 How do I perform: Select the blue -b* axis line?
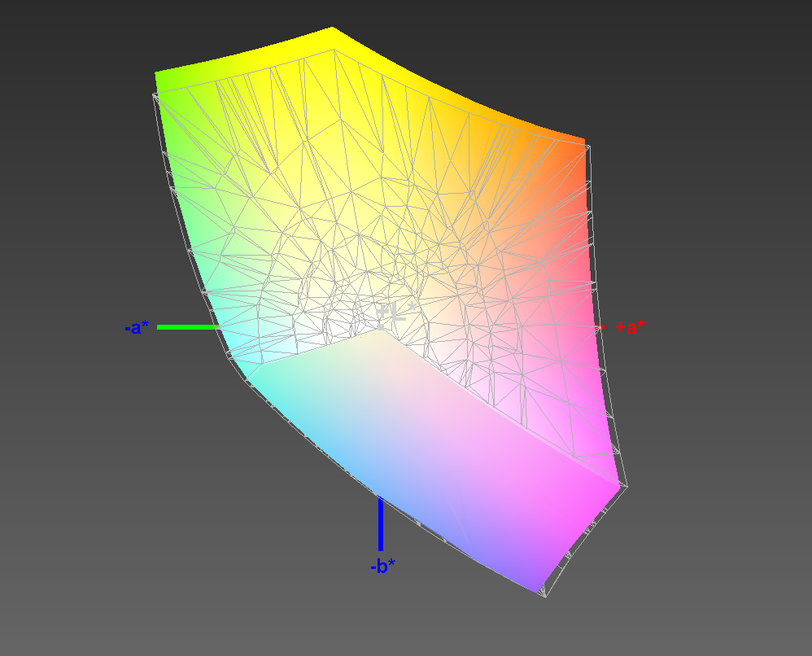point(381,523)
